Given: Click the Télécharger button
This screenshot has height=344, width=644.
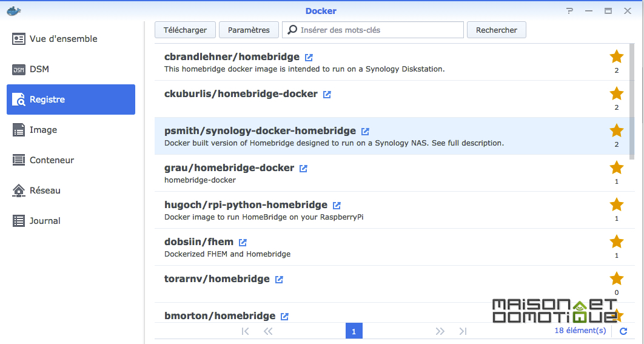Looking at the screenshot, I should [185, 30].
